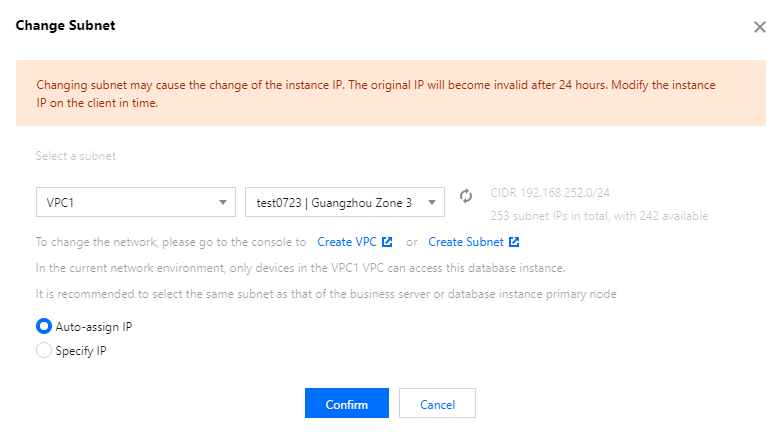Screen dimensions: 781x441
Task: Open the VPC1 network dropdown
Action: click(x=125, y=202)
